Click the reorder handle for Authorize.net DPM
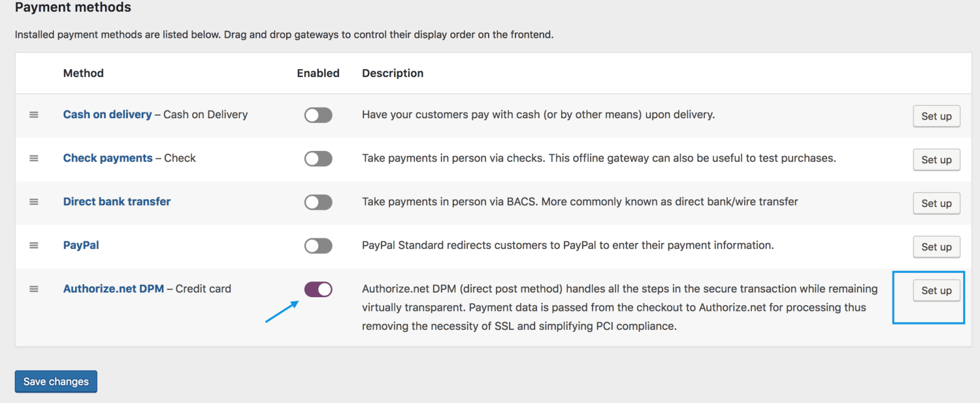Image resolution: width=980 pixels, height=403 pixels. point(34,289)
